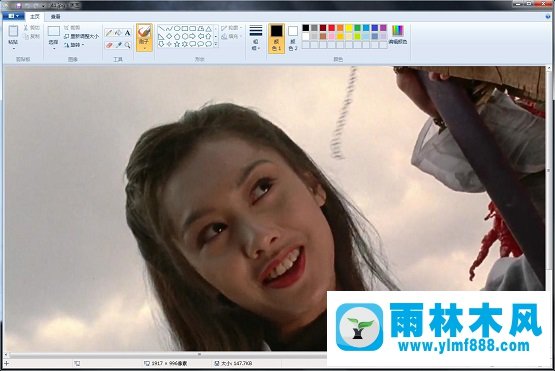
Task: Click the Crop button
Action: [x=72, y=28]
